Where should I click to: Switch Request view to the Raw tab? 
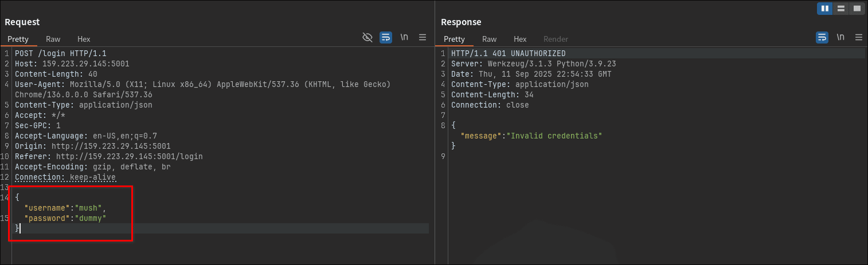[53, 39]
